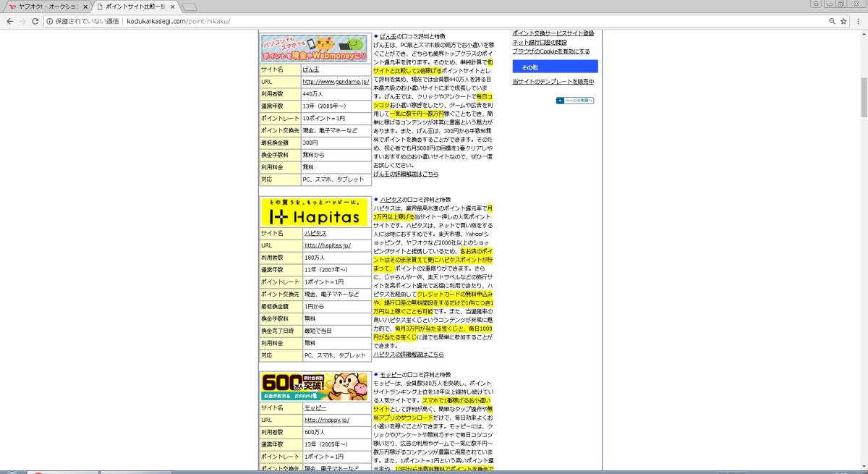This screenshot has width=868, height=474.
Task: Open the Chrome user profile icon
Action: coord(817,4)
